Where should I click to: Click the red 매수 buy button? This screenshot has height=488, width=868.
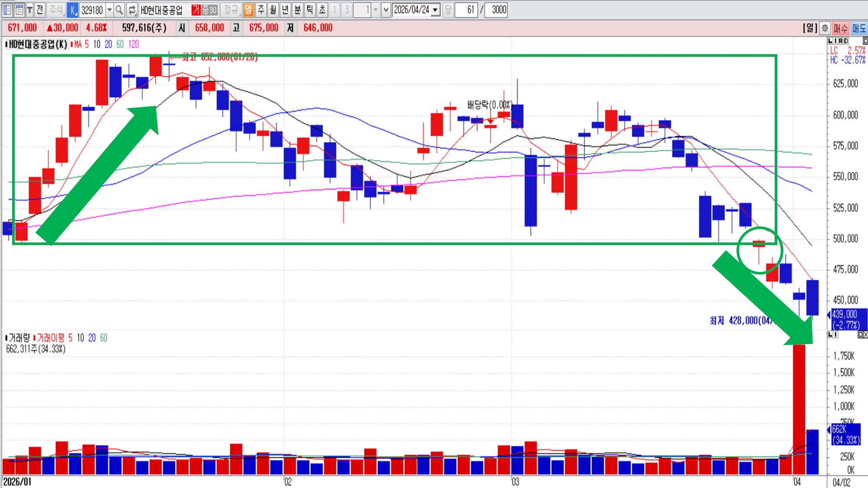[841, 28]
